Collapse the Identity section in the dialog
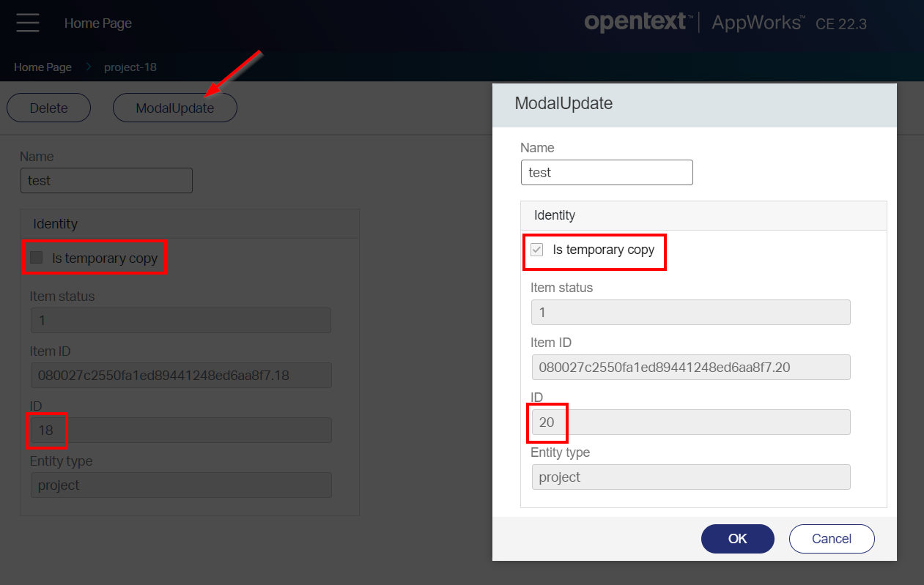The image size is (924, 585). click(x=555, y=215)
